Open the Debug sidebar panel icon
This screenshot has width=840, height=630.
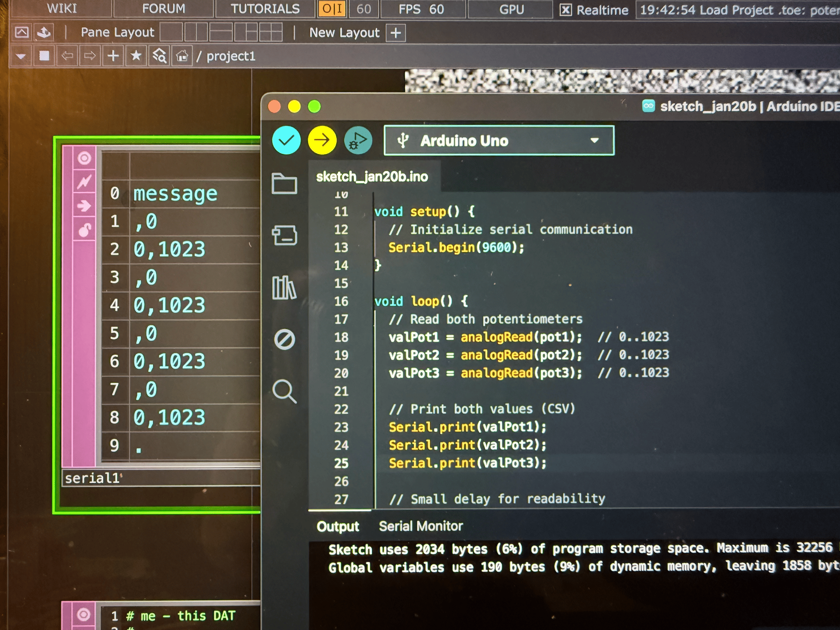pyautogui.click(x=284, y=339)
